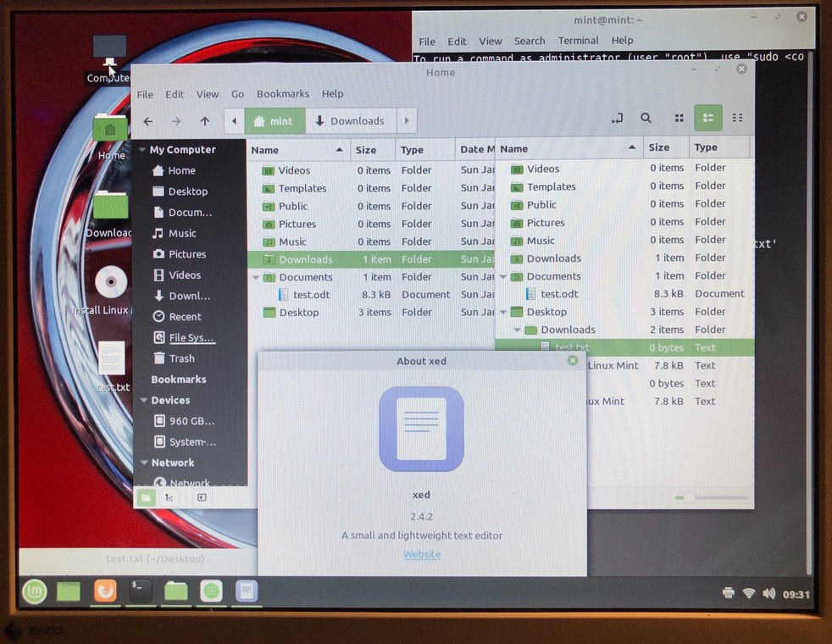Go up to the parent folder
Image resolution: width=832 pixels, height=644 pixels.
coord(204,121)
